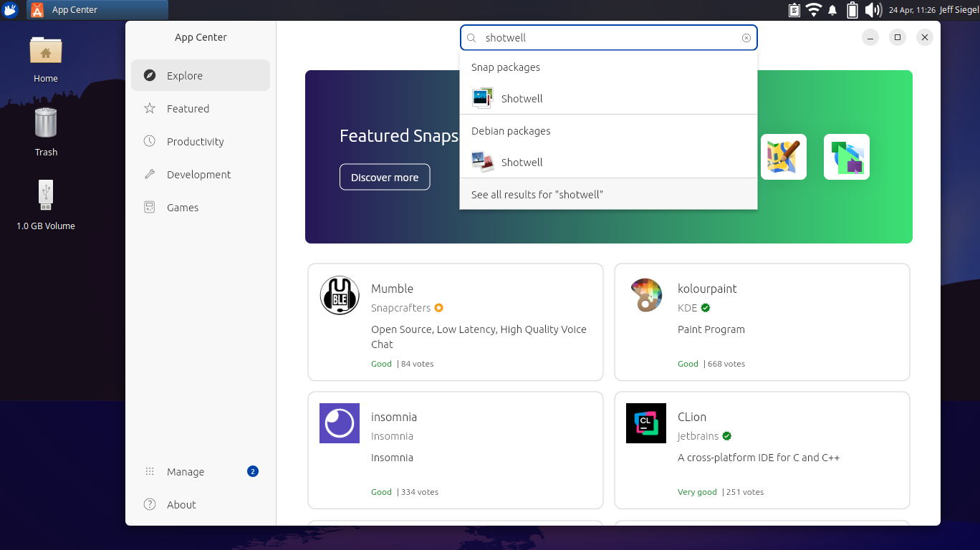Click the Discover more button
This screenshot has height=550, width=980.
[385, 177]
